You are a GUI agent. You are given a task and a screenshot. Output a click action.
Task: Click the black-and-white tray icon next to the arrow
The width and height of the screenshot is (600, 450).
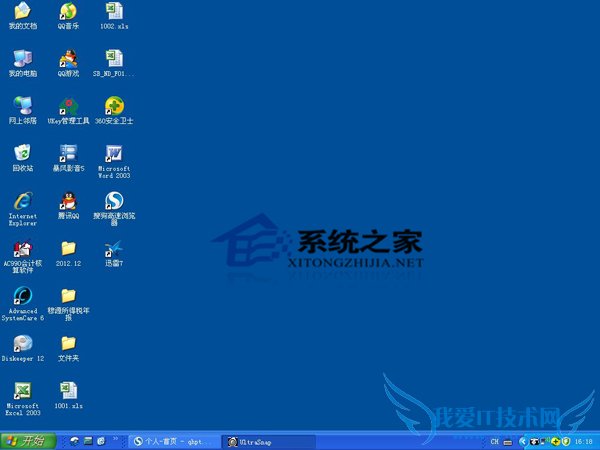tap(534, 442)
